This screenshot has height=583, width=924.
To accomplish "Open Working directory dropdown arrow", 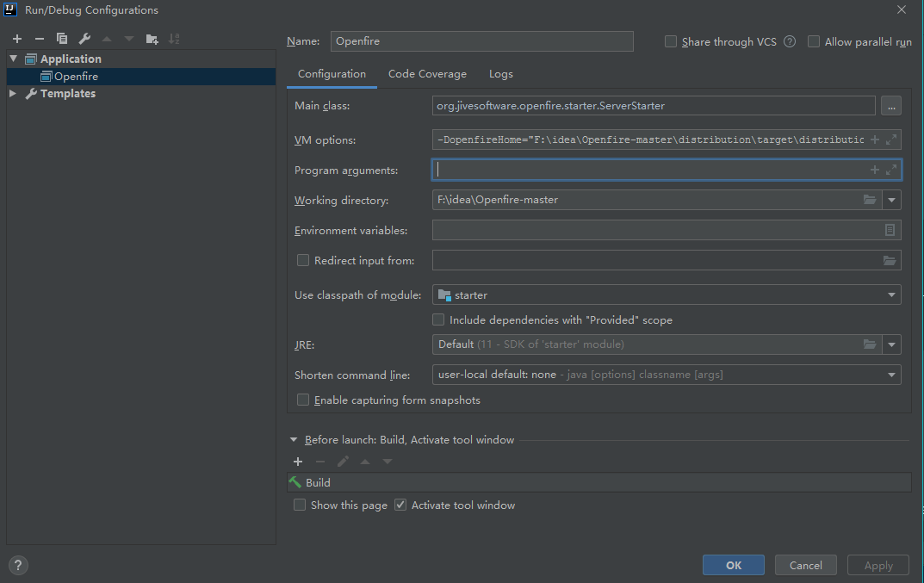I will (891, 200).
